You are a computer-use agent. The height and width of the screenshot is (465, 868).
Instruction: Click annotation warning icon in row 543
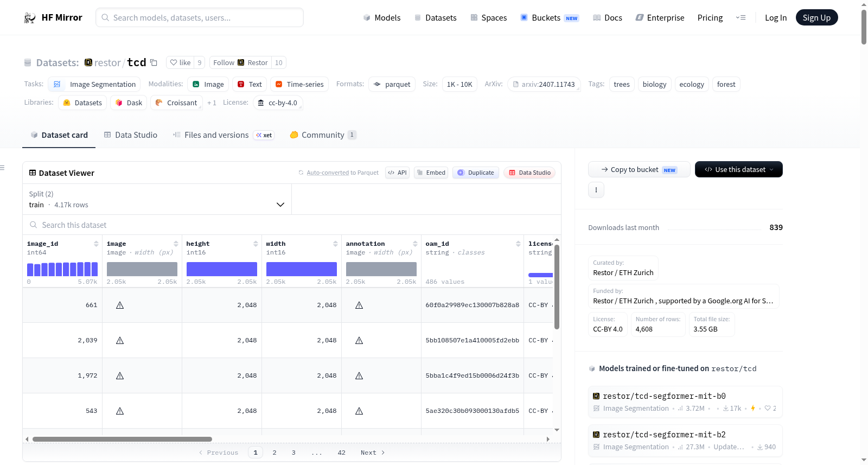click(359, 411)
